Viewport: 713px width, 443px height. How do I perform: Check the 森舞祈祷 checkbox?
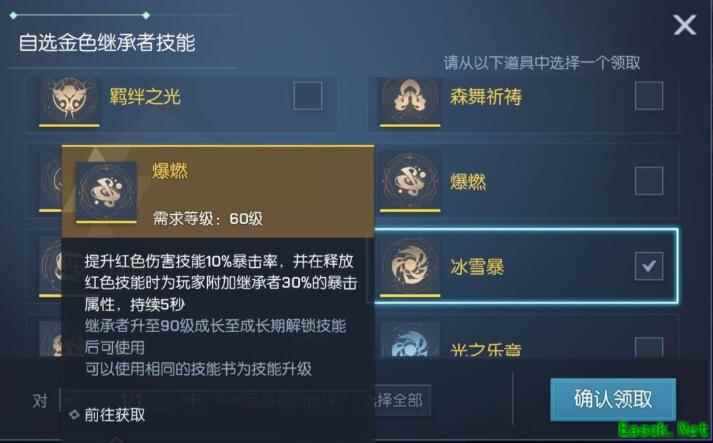tap(649, 96)
